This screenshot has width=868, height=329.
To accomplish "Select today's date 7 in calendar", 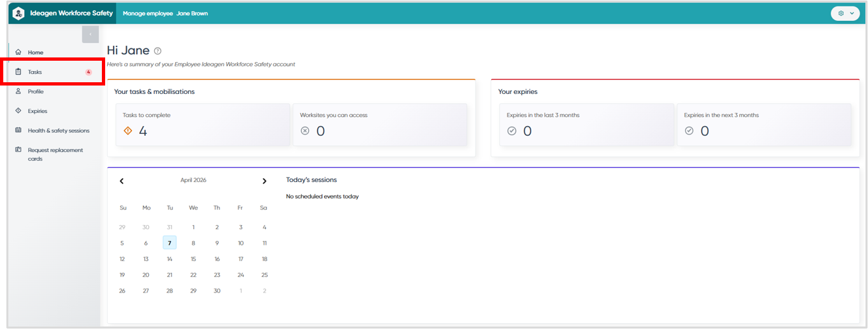I will (170, 243).
